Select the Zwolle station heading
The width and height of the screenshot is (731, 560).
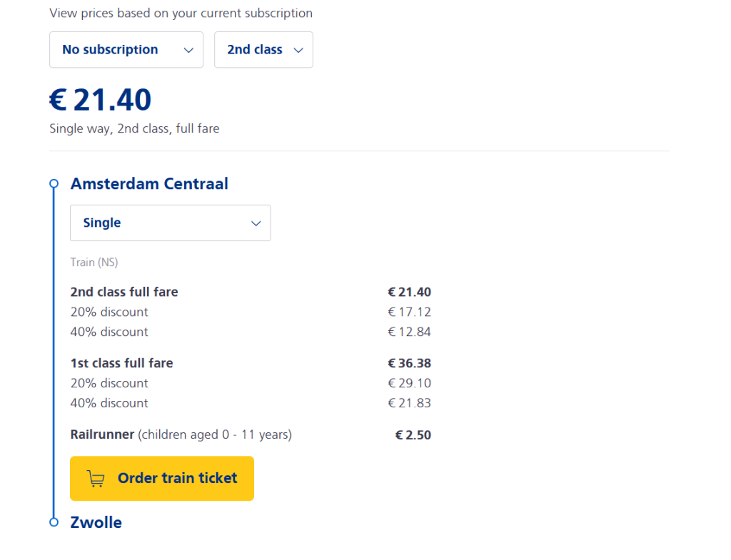[96, 523]
